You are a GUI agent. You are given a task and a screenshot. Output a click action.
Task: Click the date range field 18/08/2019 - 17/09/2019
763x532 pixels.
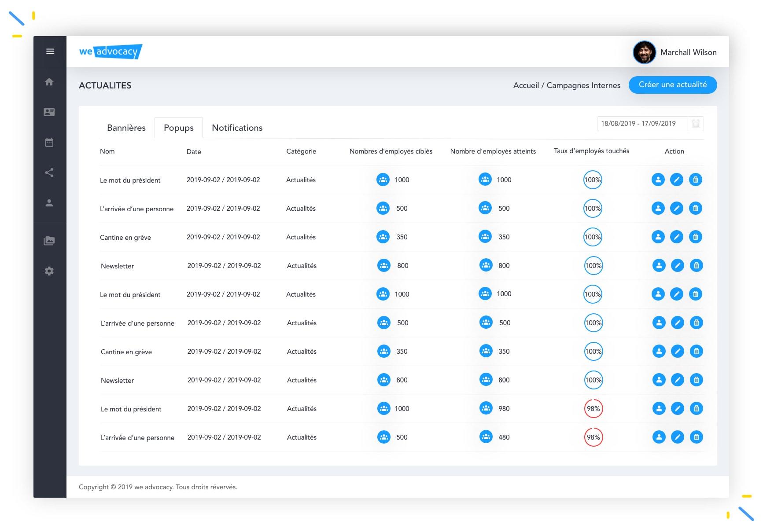pos(642,124)
